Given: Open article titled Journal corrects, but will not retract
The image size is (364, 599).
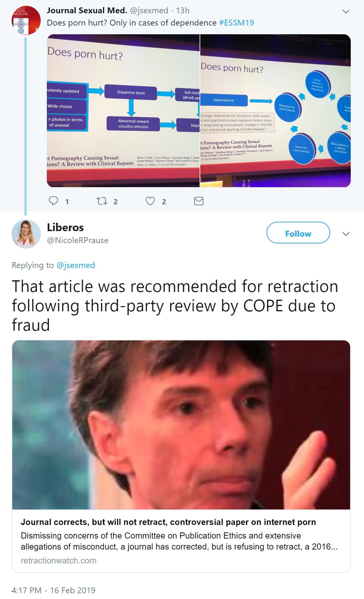Looking at the screenshot, I should [168, 522].
